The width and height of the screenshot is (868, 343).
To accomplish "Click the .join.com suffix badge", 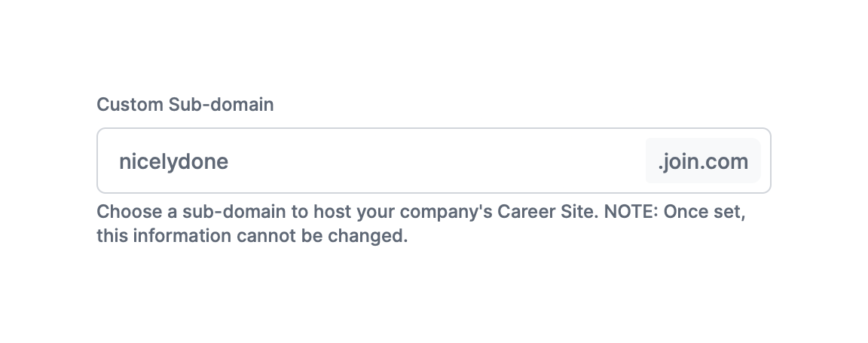I will point(702,161).
